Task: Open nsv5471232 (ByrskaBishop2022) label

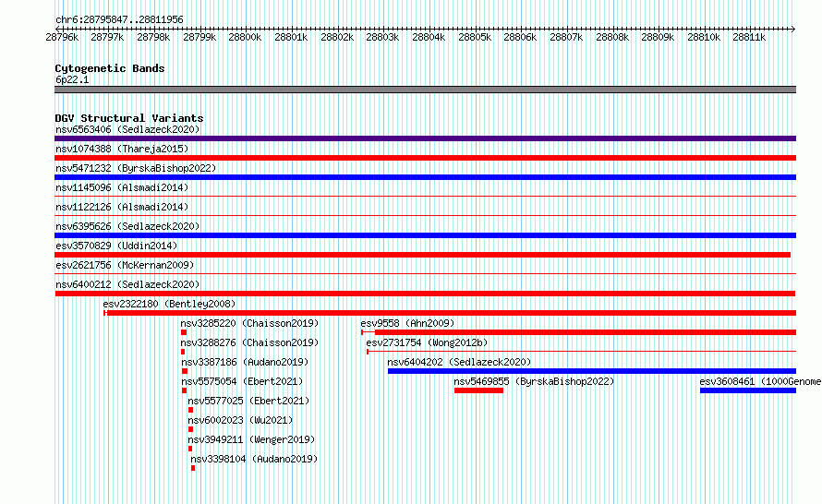Action: tap(136, 168)
